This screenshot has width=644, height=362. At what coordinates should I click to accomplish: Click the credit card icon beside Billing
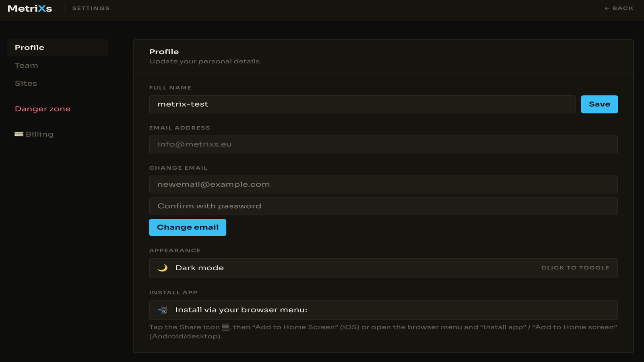[x=19, y=134]
